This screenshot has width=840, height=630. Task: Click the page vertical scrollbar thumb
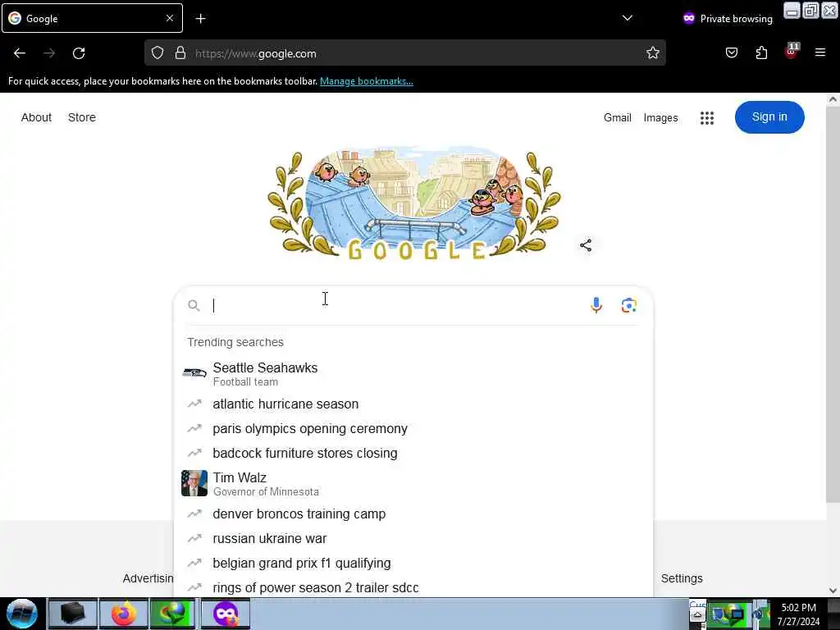point(832,304)
